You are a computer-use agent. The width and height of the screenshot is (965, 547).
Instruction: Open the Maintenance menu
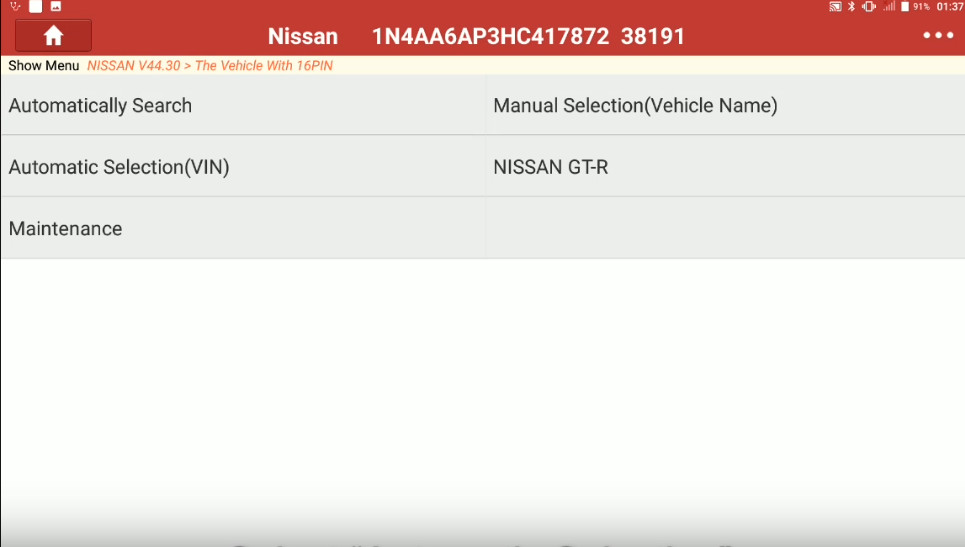coord(243,228)
